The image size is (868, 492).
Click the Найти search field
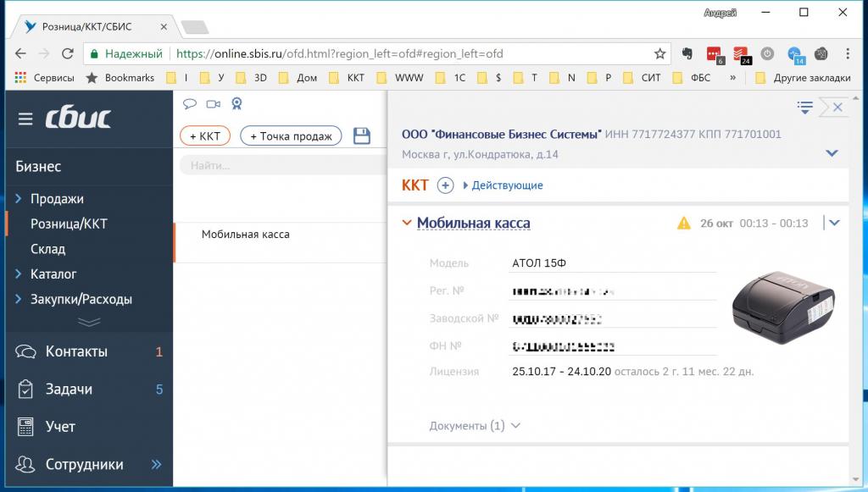[x=280, y=165]
